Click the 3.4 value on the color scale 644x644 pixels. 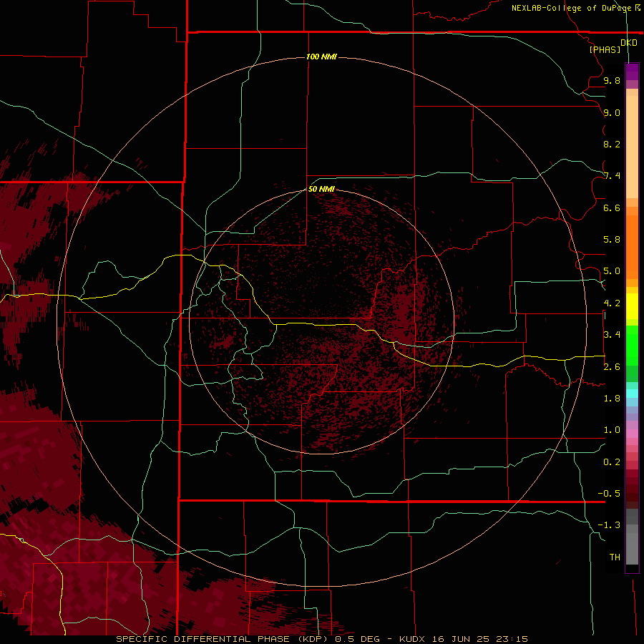612,335
